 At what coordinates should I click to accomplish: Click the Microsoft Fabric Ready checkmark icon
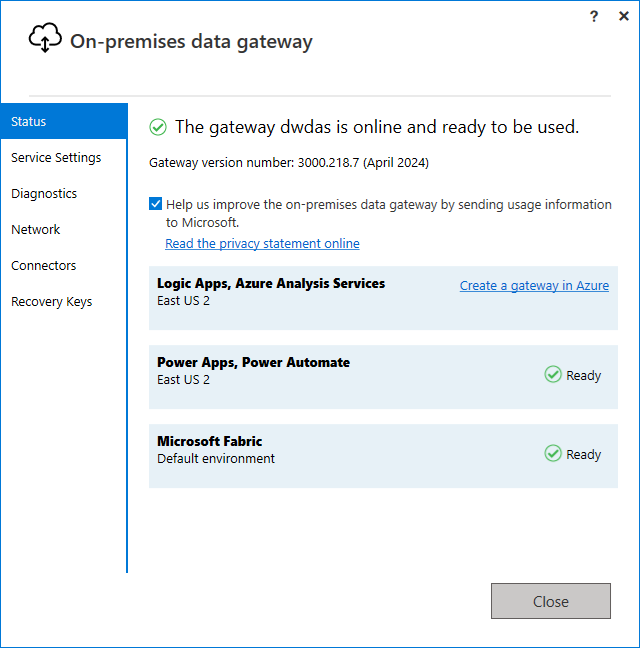click(552, 453)
